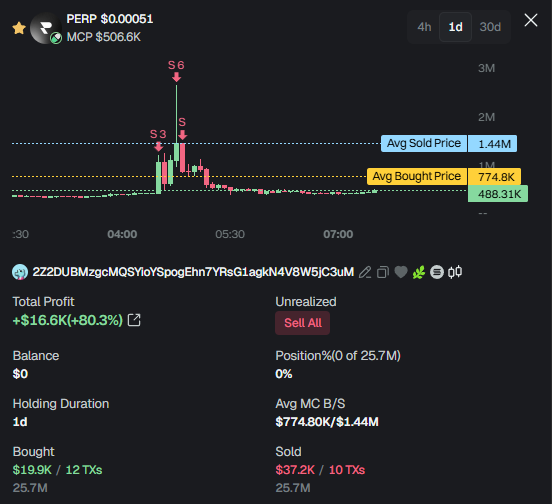
Task: Click the Sold $37.2K amount
Action: pyautogui.click(x=295, y=470)
